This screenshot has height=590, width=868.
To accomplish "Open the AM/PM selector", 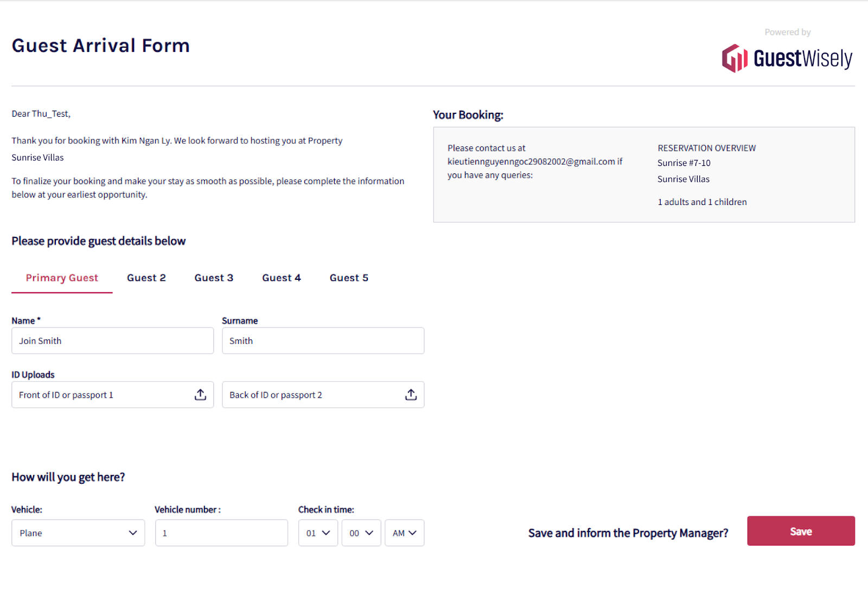I will (x=405, y=533).
